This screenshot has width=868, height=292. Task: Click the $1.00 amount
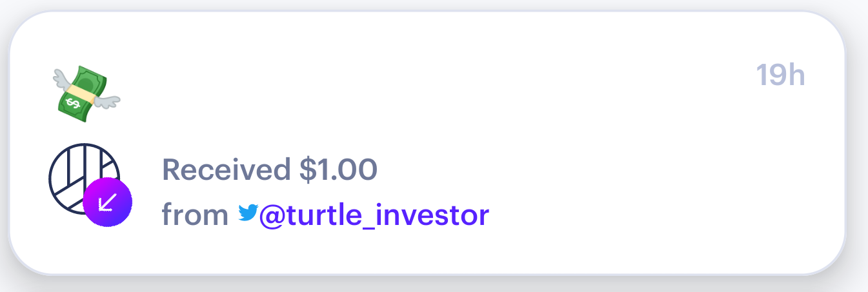[x=338, y=170]
